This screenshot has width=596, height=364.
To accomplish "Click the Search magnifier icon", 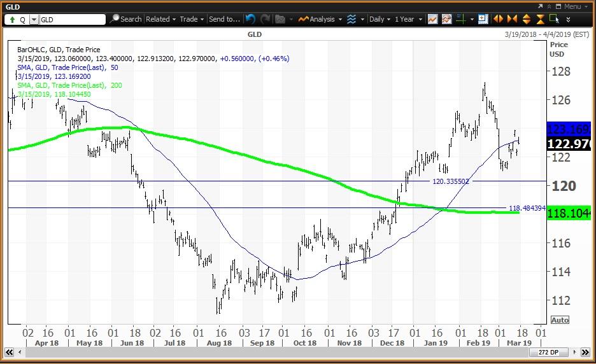I will tap(114, 18).
